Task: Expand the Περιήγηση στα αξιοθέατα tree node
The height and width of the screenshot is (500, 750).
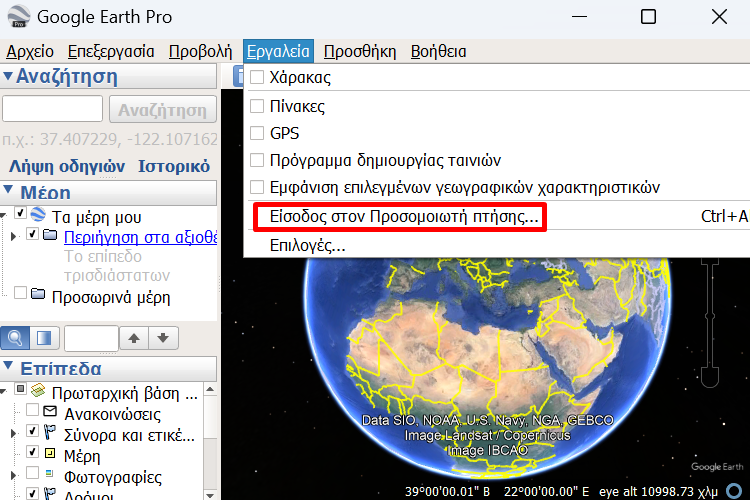Action: pos(13,236)
